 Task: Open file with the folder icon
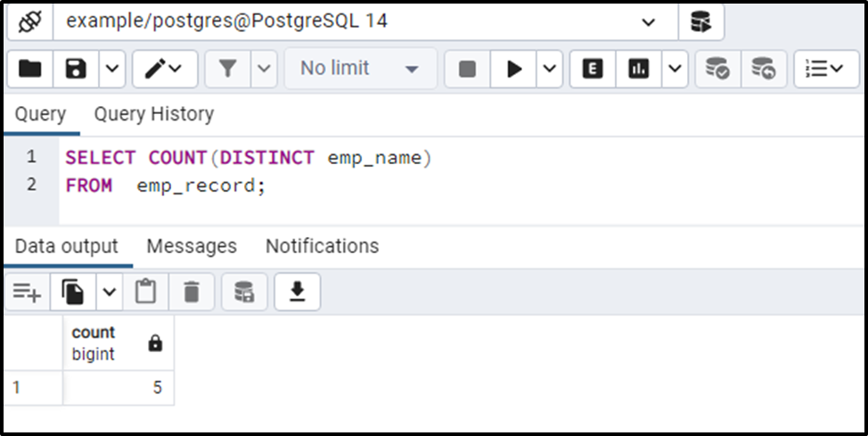coord(30,69)
